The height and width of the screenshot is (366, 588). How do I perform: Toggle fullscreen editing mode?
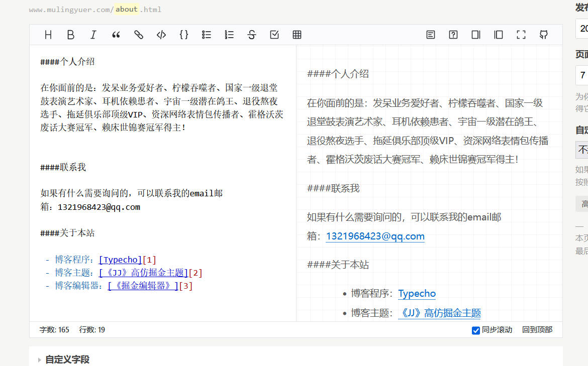click(521, 35)
